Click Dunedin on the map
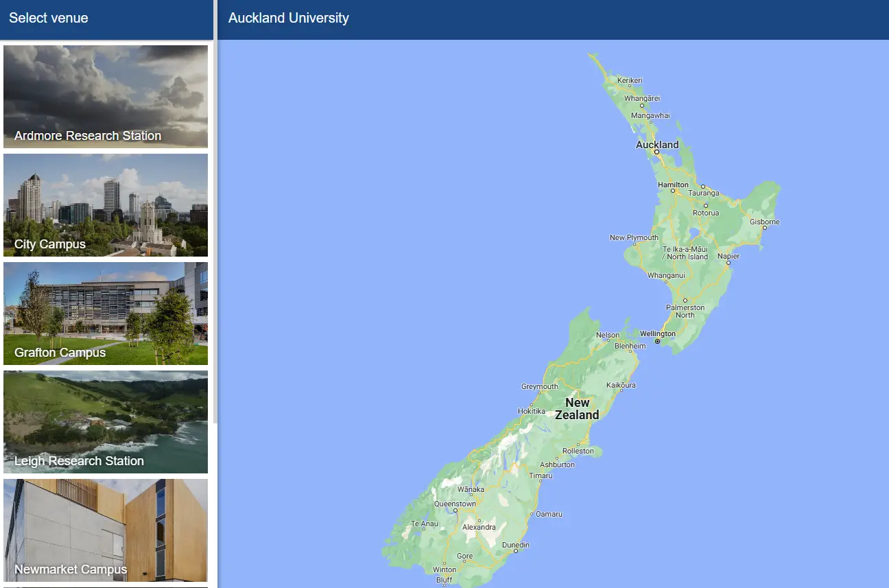This screenshot has height=588, width=889. pos(516,546)
